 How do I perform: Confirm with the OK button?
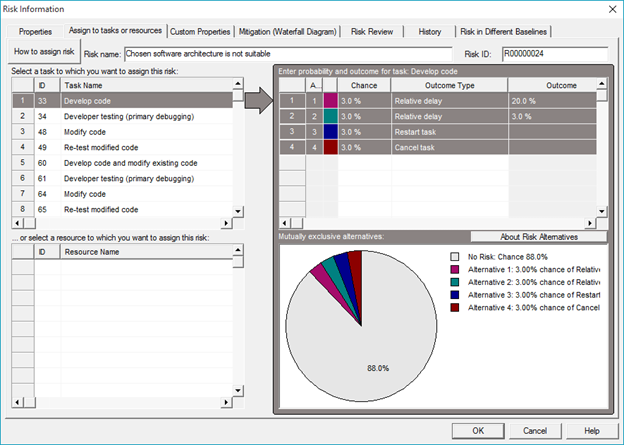[478, 431]
